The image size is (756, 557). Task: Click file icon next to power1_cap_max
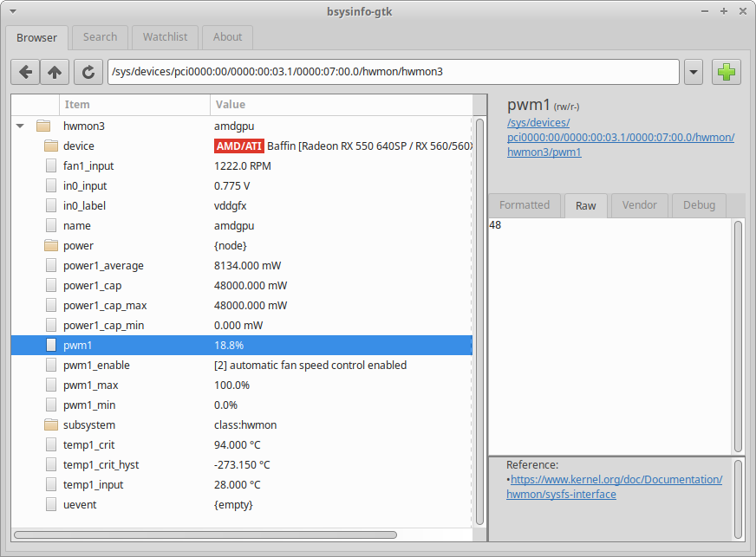[x=50, y=306]
